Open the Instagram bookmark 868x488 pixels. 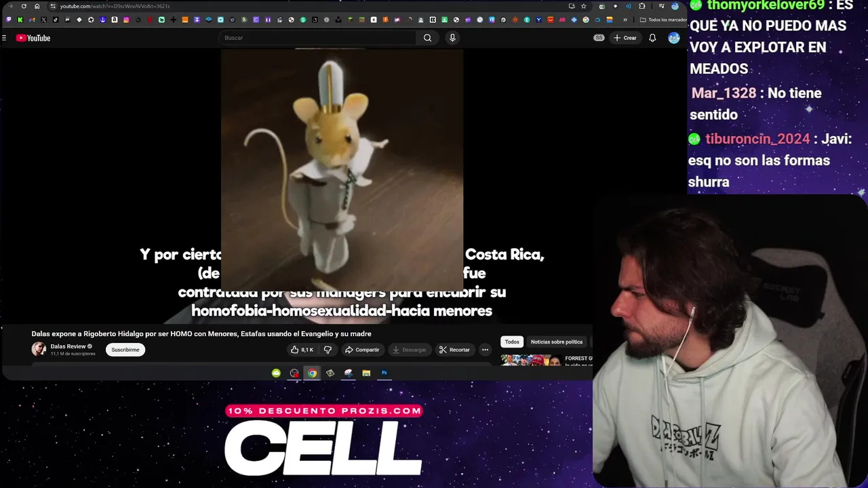point(126,20)
